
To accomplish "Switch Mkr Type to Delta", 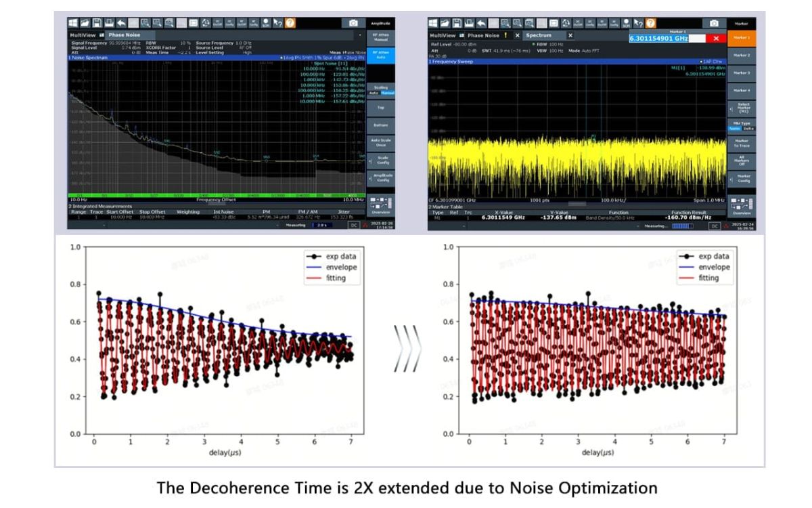I will (x=750, y=130).
